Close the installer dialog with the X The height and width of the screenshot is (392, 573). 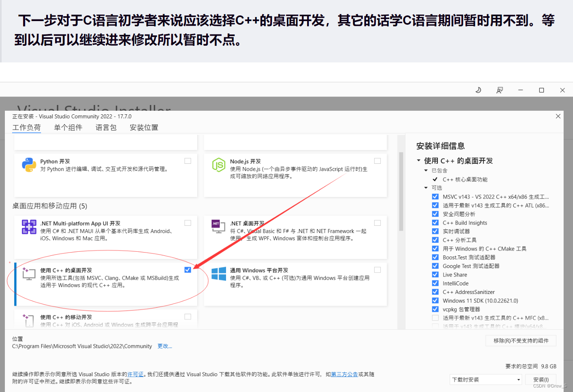point(558,116)
